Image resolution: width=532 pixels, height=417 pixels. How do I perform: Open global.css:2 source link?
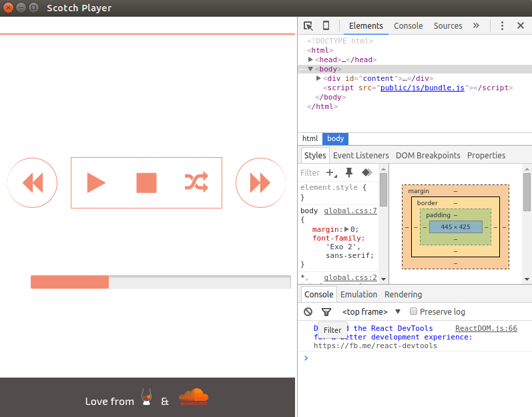[x=350, y=277]
